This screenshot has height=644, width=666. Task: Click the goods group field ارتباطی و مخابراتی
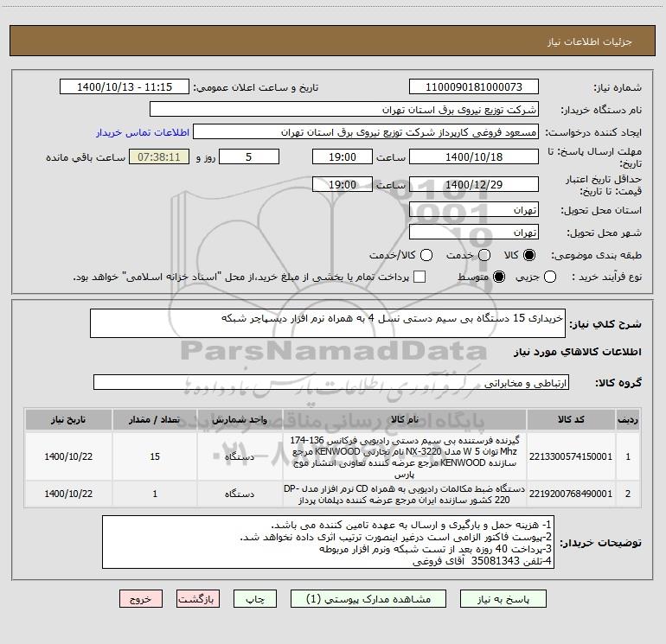(x=331, y=382)
